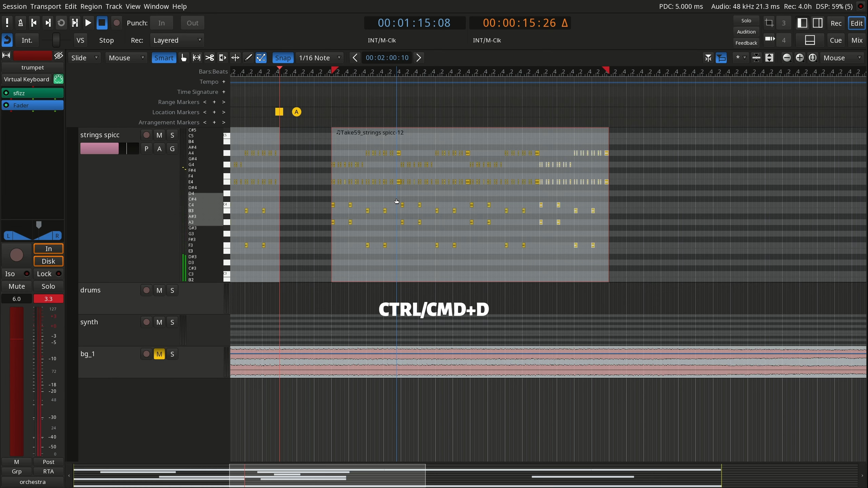Disable Snap to grid

click(x=283, y=58)
